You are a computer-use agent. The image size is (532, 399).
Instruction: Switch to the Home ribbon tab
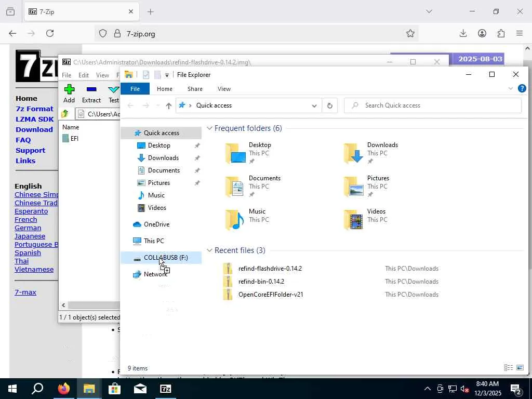pyautogui.click(x=165, y=88)
